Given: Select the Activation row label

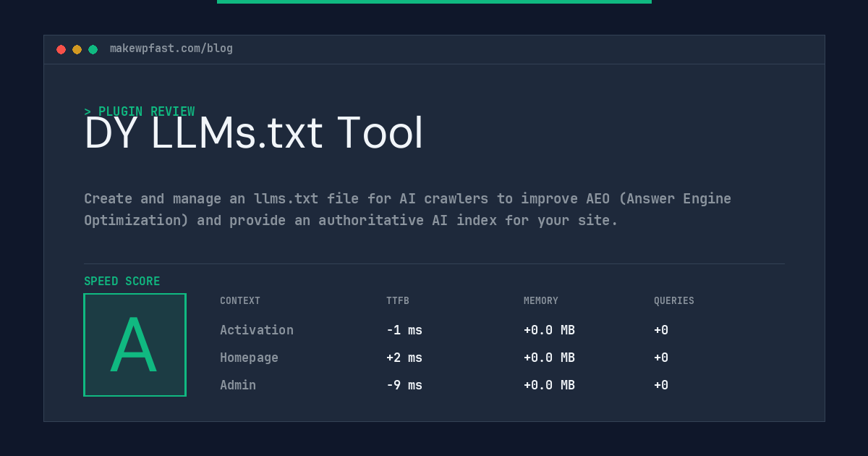Looking at the screenshot, I should pos(257,330).
